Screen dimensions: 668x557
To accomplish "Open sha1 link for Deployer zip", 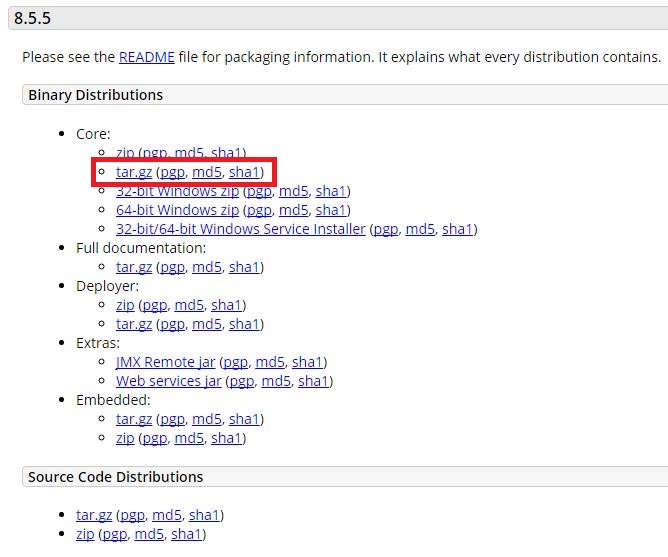I will (x=226, y=305).
